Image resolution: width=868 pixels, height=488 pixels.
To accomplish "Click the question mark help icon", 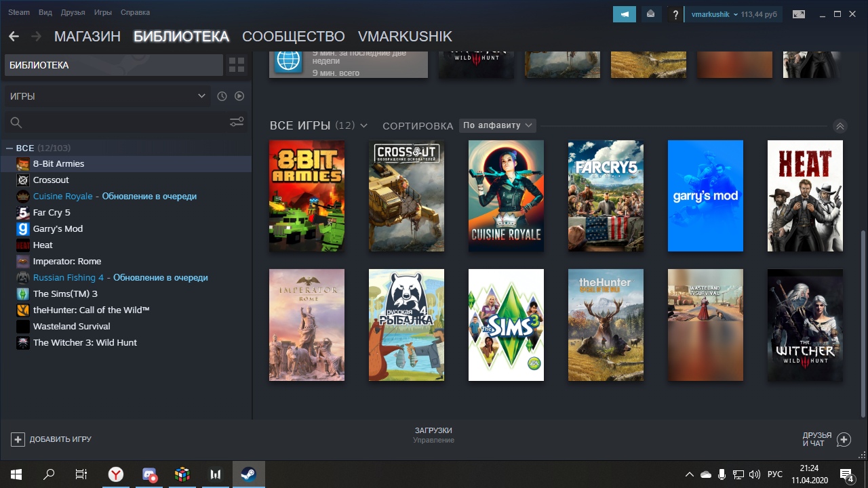I will pyautogui.click(x=675, y=14).
